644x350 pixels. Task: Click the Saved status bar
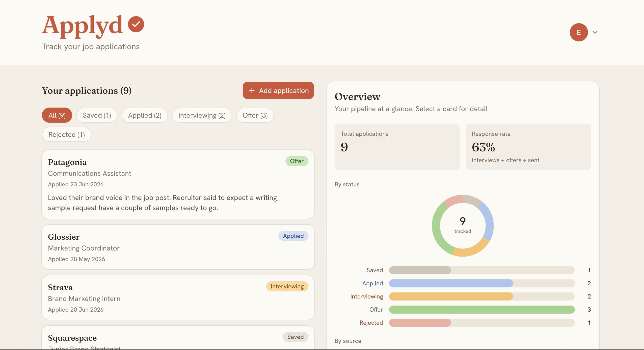point(482,270)
